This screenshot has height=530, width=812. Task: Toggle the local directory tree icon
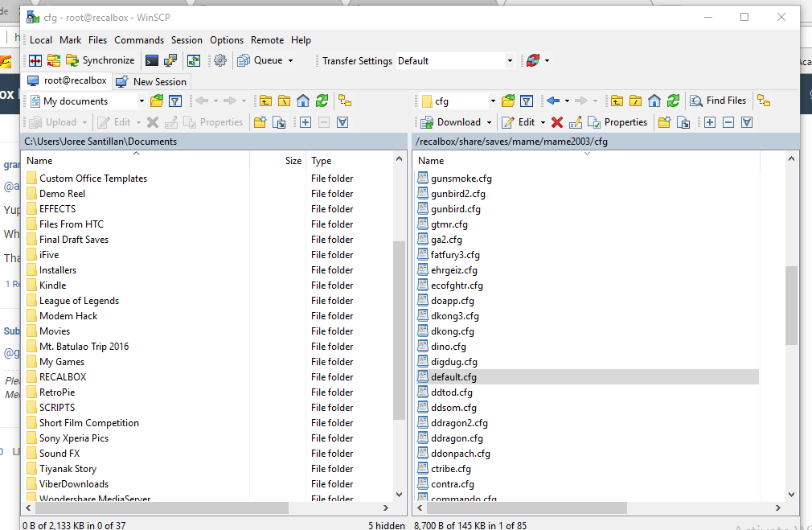coord(345,101)
